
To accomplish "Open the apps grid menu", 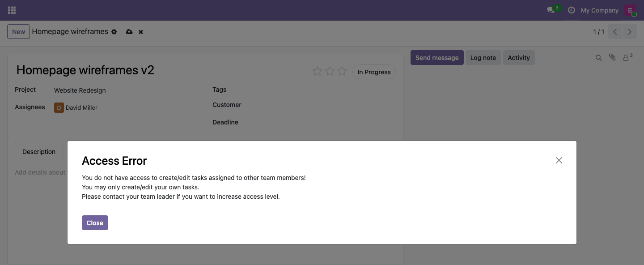I will pos(12,10).
